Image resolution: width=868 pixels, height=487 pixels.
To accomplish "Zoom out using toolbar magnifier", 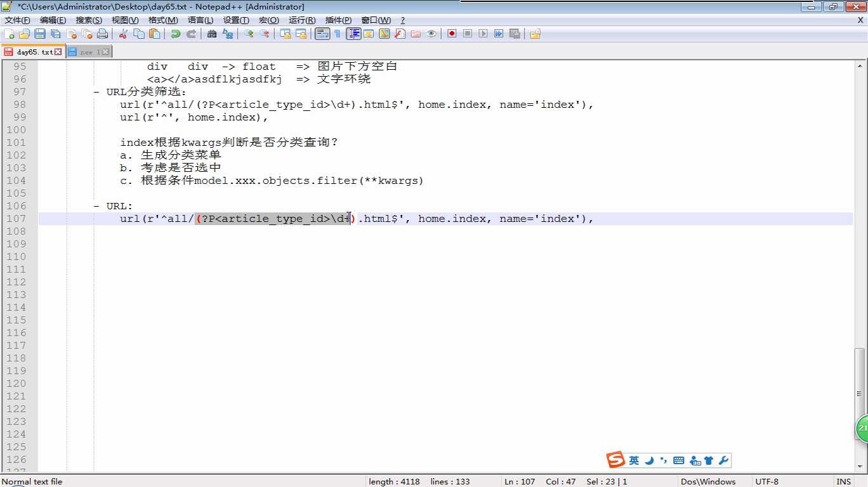I will [x=264, y=34].
